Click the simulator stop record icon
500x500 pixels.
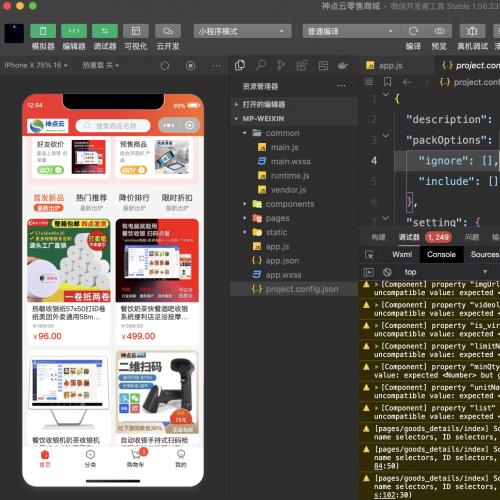(x=191, y=66)
